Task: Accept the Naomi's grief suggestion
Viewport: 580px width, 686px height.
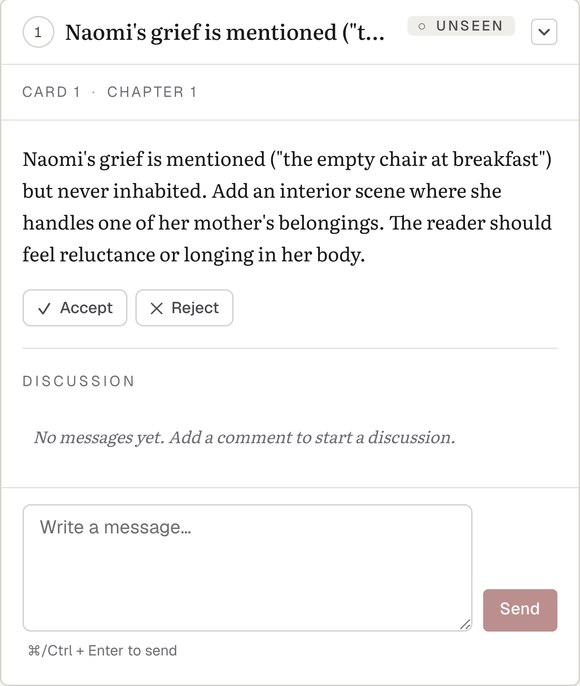Action: click(x=75, y=308)
